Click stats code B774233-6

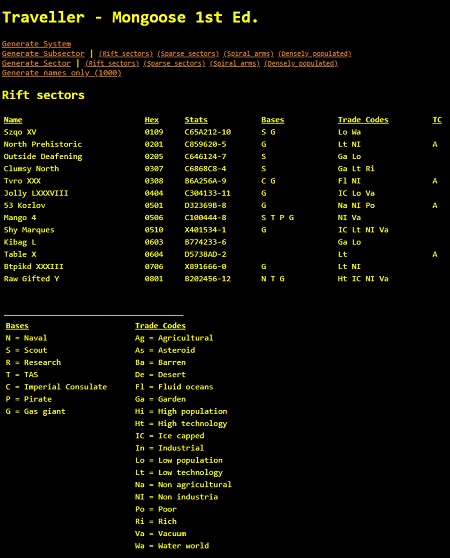205,242
